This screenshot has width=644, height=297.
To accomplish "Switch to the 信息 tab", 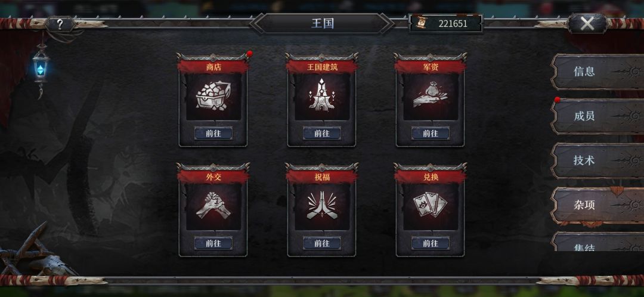I will 597,72.
